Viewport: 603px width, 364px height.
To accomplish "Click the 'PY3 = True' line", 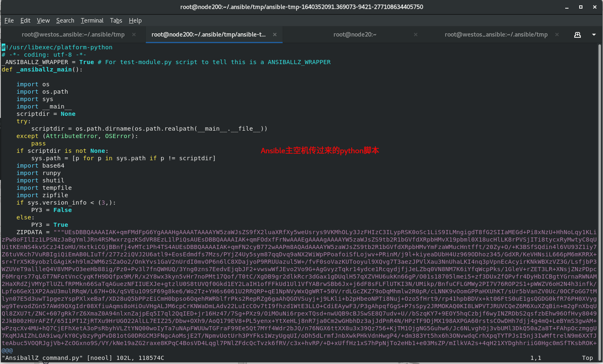I will click(x=50, y=225).
